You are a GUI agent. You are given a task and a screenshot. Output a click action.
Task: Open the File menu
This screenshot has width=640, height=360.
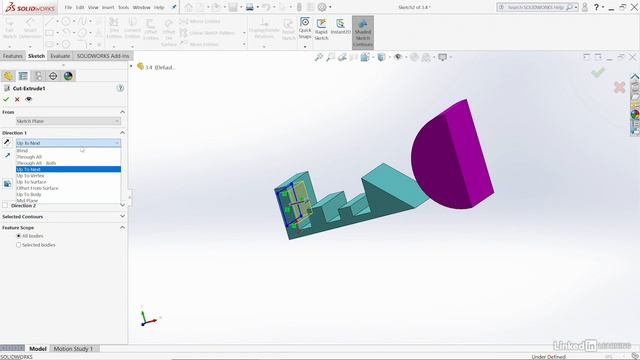68,7
